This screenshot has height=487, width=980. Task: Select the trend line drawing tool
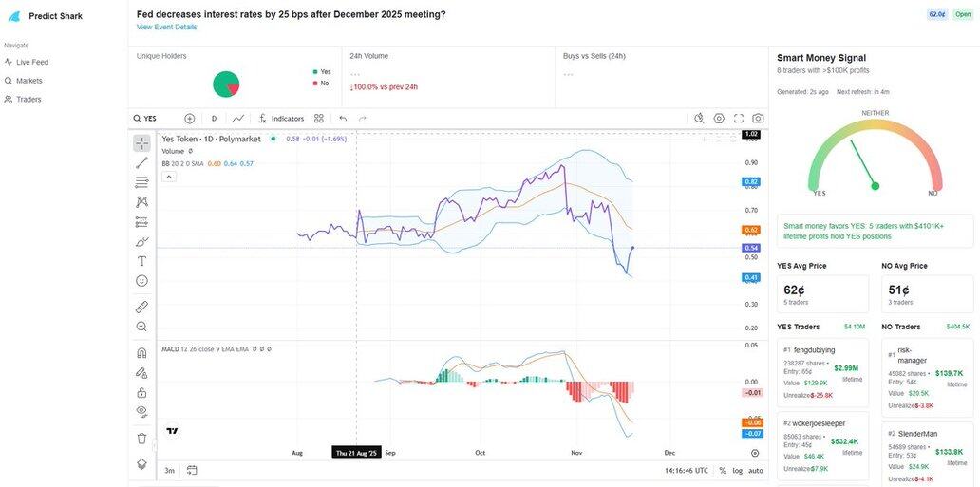coord(141,162)
